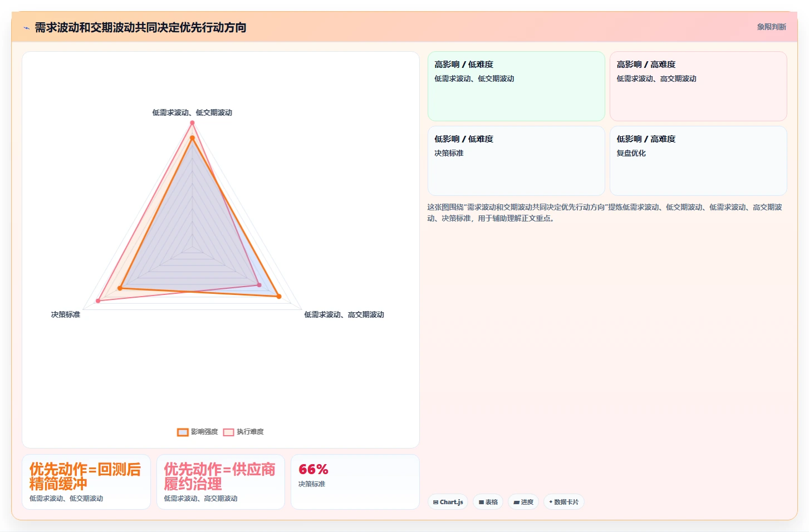809x532 pixels.
Task: Click the small blue icon beside the title
Action: pyautogui.click(x=26, y=28)
